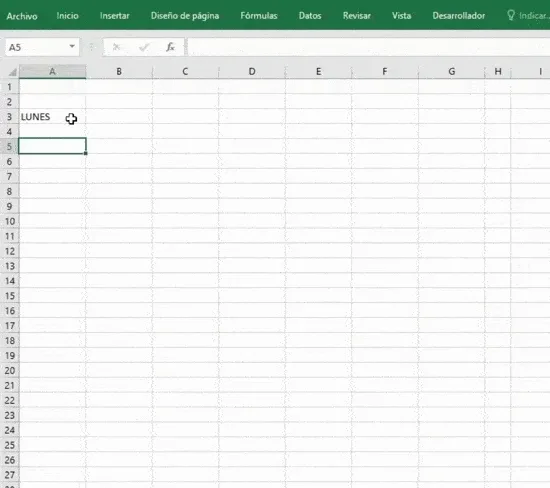Switch to the Datos tab
The width and height of the screenshot is (550, 488).
[310, 16]
